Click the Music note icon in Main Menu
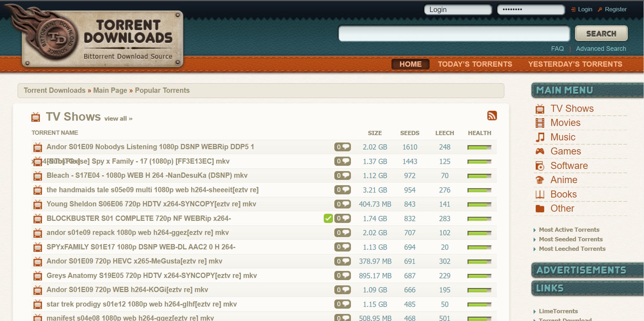The width and height of the screenshot is (644, 321). pos(540,137)
